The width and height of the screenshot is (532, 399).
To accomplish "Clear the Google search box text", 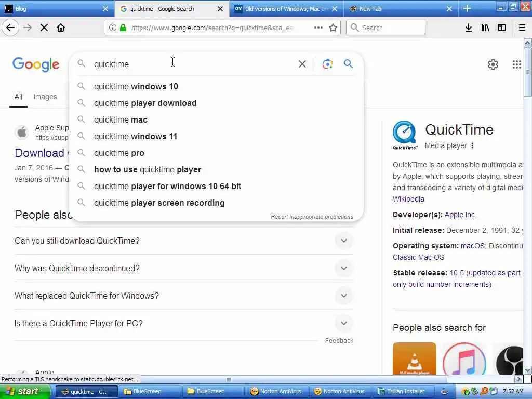I will pos(302,64).
